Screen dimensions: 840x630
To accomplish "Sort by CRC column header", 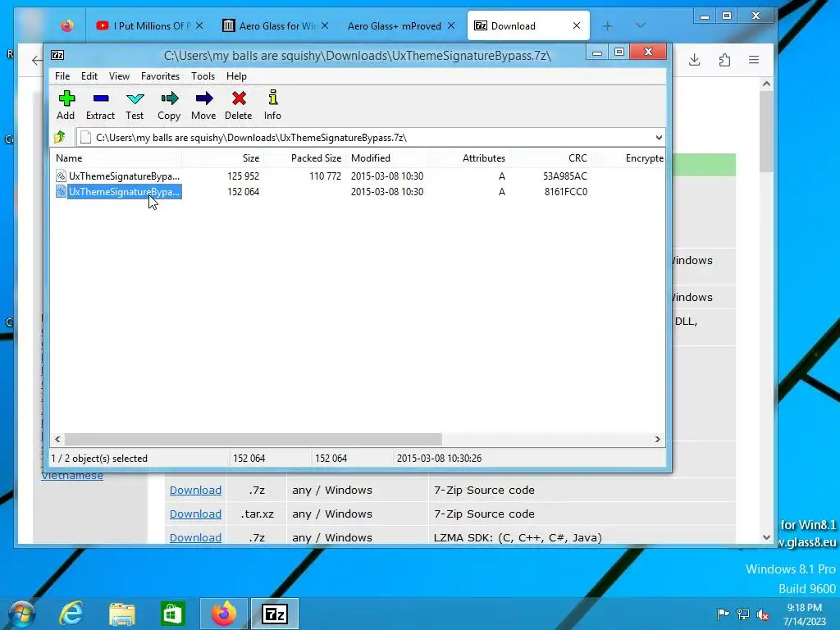I will click(x=550, y=158).
